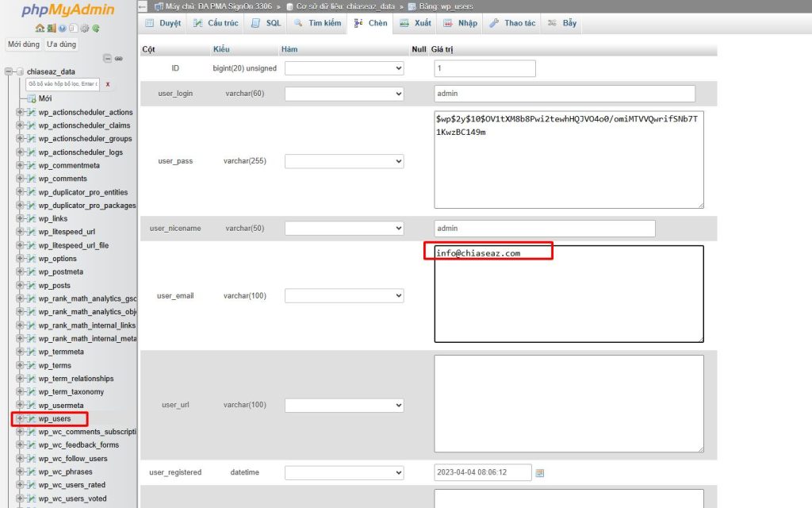Open phpMyAdmin documentation icon
812x508 pixels.
pos(73,28)
